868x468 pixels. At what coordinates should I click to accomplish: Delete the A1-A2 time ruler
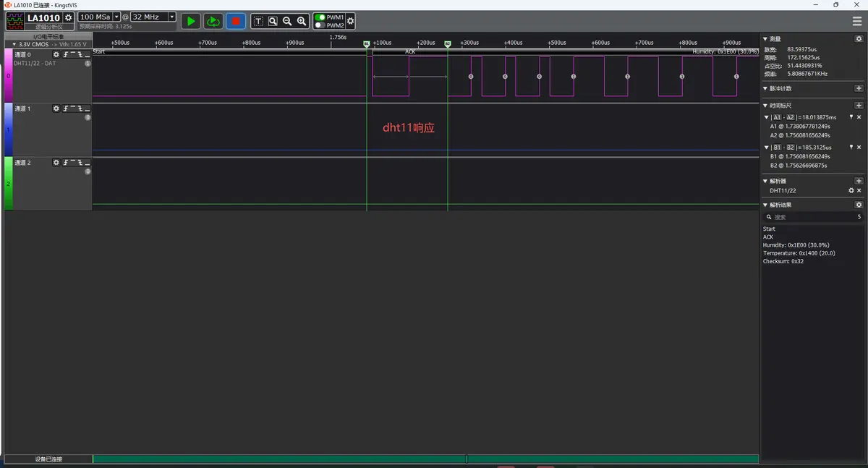(859, 117)
